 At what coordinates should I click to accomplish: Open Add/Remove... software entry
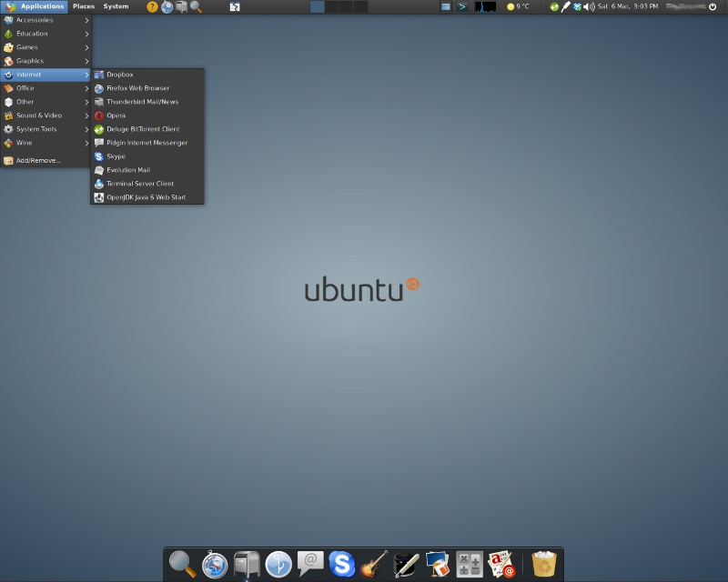click(46, 161)
